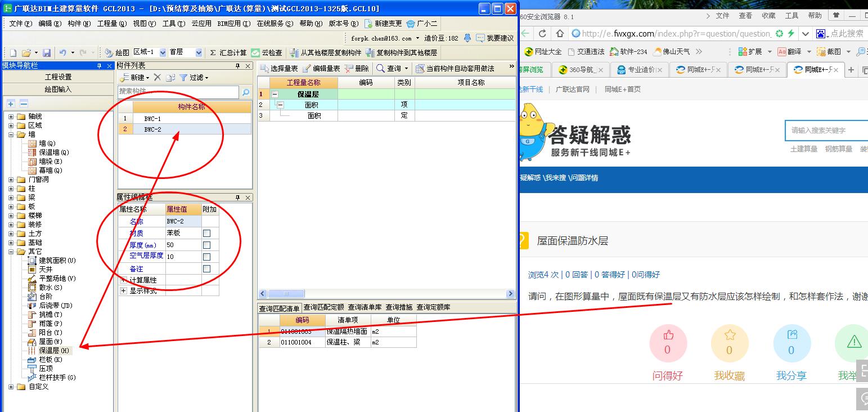Viewport: 868px width, 412px height.
Task: Click the collapse-all minus icon in navigation bar
Action: coord(24,104)
